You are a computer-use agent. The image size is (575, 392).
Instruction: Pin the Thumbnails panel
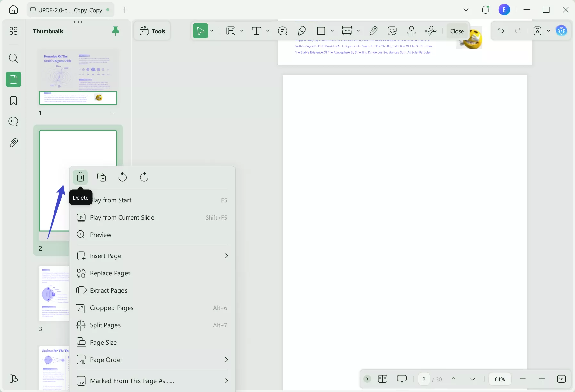pyautogui.click(x=116, y=31)
